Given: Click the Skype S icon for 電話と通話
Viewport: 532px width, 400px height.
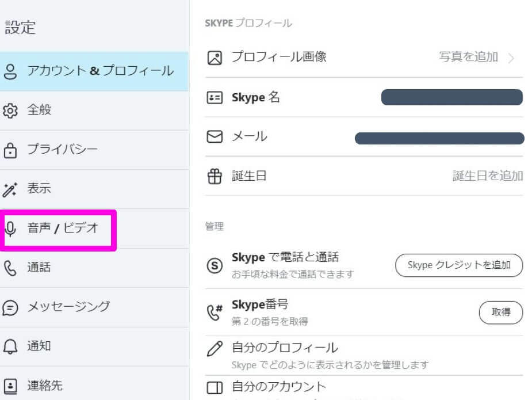Looking at the screenshot, I should (215, 265).
